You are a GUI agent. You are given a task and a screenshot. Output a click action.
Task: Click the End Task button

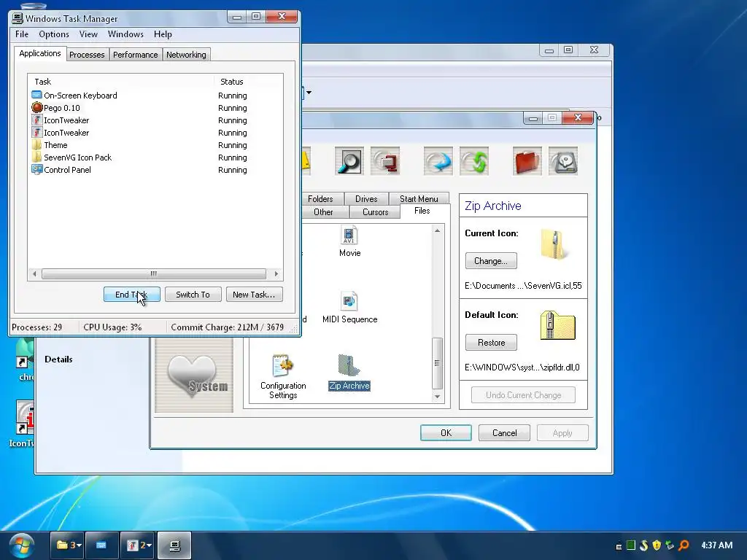pos(131,295)
